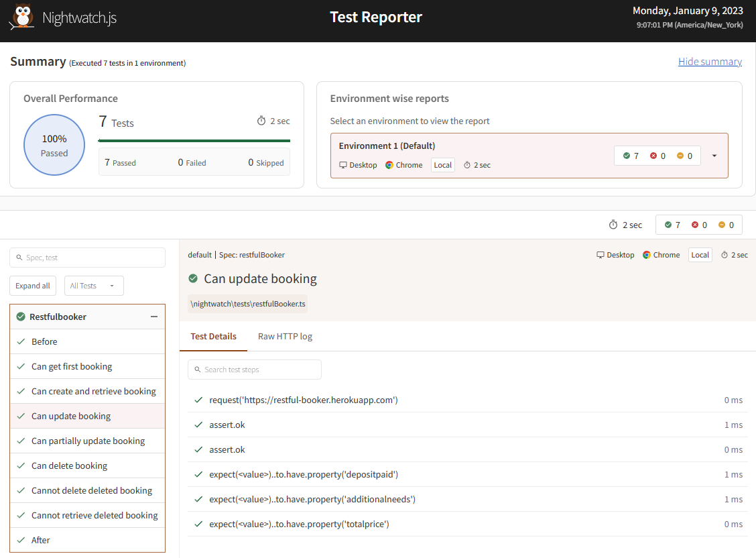Open the Environment 1 dropdown arrow

[x=713, y=155]
